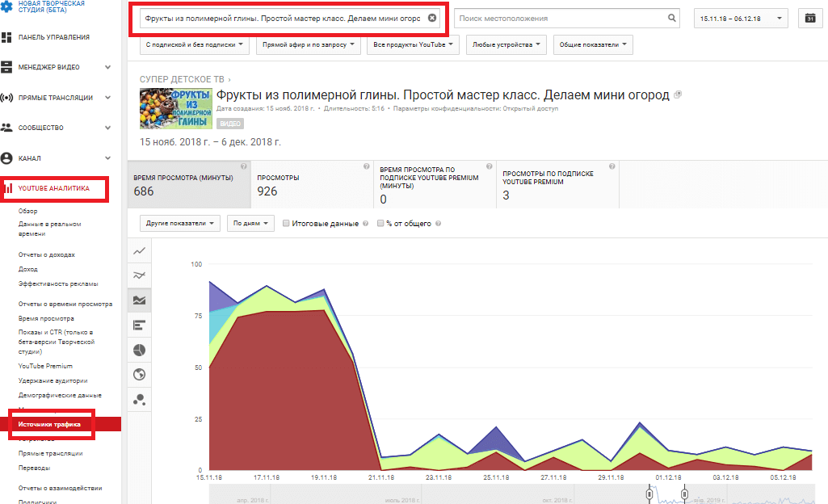Select the bubble chart view icon
This screenshot has width=828, height=504.
click(x=139, y=399)
